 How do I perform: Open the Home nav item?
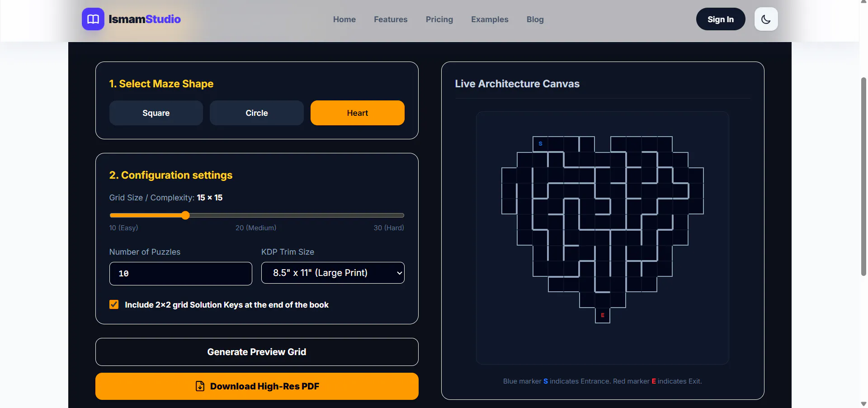344,19
